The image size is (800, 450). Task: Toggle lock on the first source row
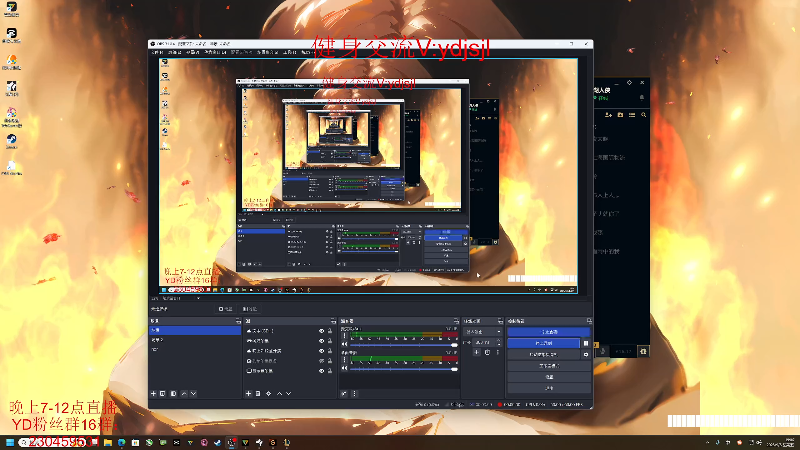coord(330,331)
